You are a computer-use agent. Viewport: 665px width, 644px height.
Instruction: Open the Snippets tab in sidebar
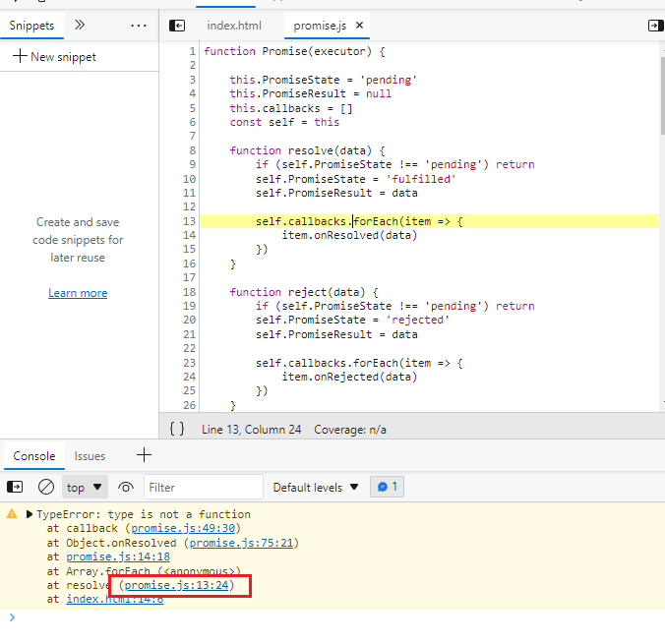click(x=31, y=26)
